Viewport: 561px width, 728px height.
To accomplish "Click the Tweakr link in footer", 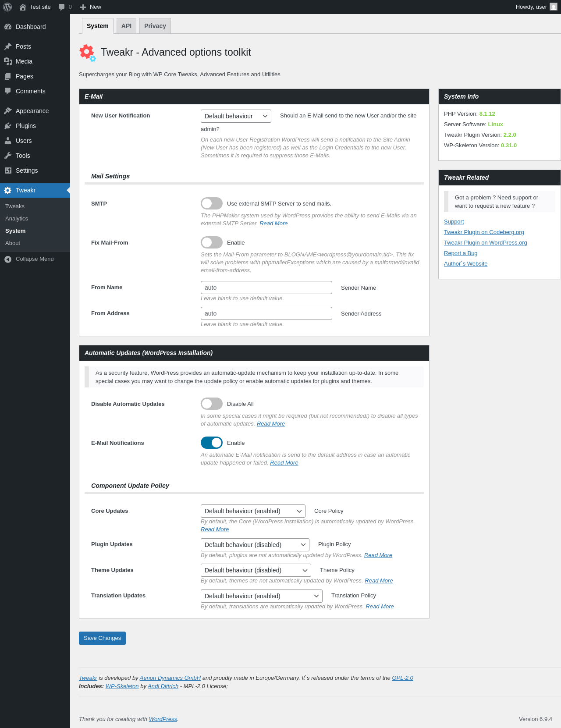I will [x=88, y=678].
